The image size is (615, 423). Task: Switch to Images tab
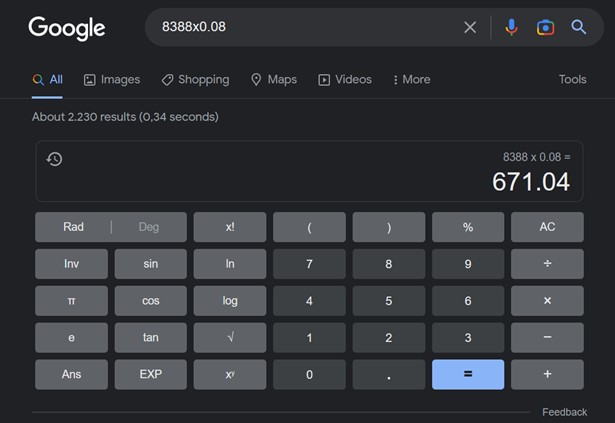coord(112,80)
